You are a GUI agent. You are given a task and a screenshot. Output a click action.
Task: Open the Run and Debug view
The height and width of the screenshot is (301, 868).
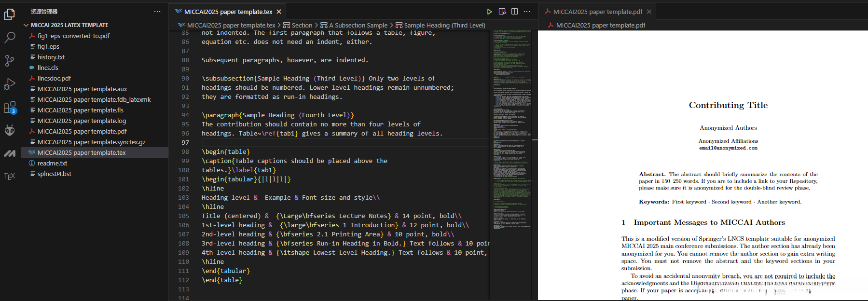10,84
